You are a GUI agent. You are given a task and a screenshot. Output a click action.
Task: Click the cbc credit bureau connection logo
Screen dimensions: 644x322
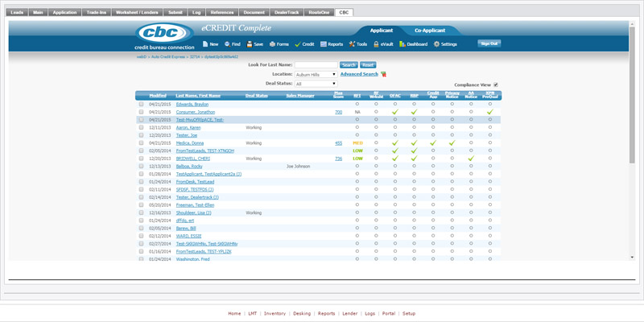164,36
